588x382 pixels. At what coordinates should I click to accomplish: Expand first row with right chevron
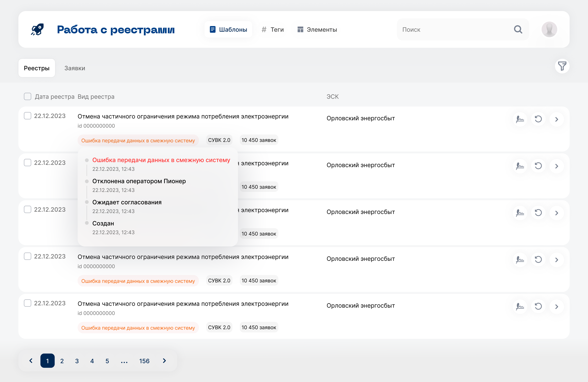(x=556, y=119)
